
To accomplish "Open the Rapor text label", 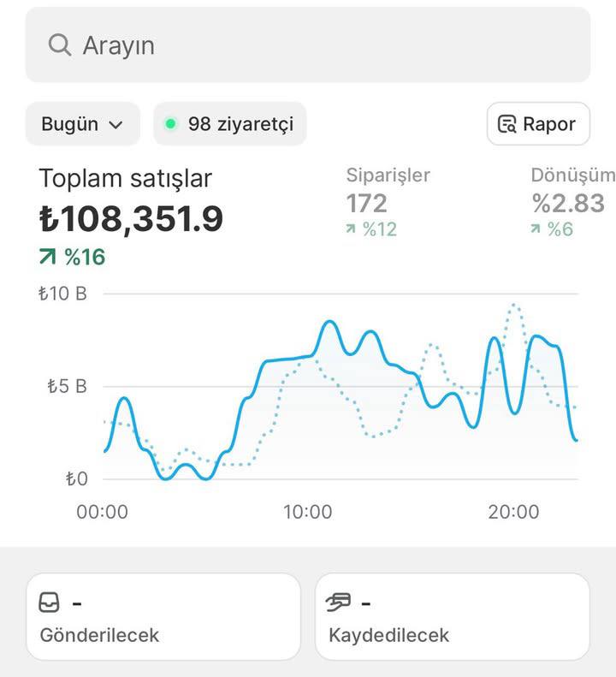I will (549, 124).
